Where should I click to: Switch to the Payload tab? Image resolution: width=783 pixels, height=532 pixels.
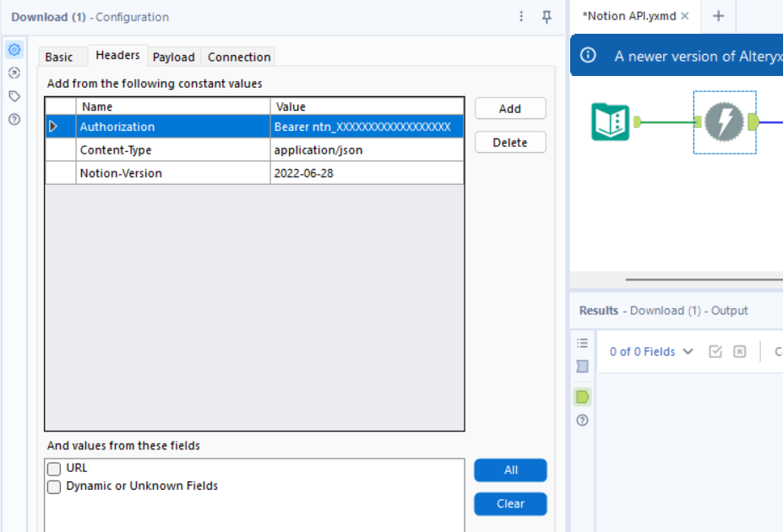pos(174,57)
